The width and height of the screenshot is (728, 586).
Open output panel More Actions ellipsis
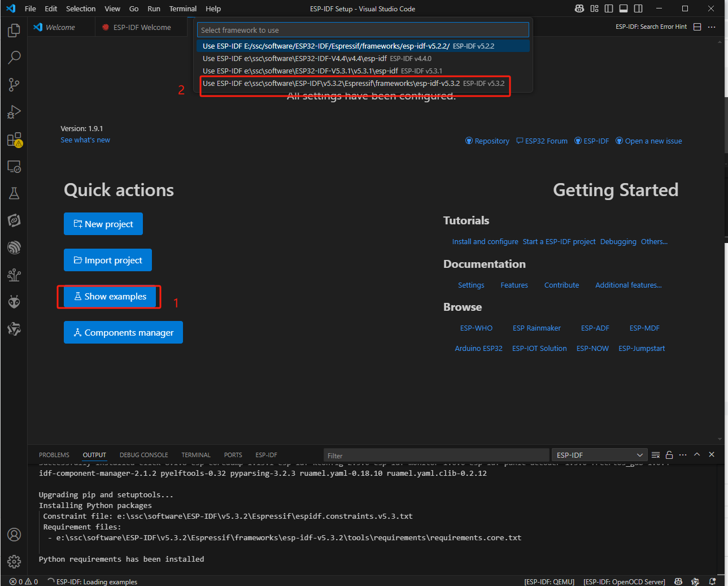pyautogui.click(x=683, y=455)
